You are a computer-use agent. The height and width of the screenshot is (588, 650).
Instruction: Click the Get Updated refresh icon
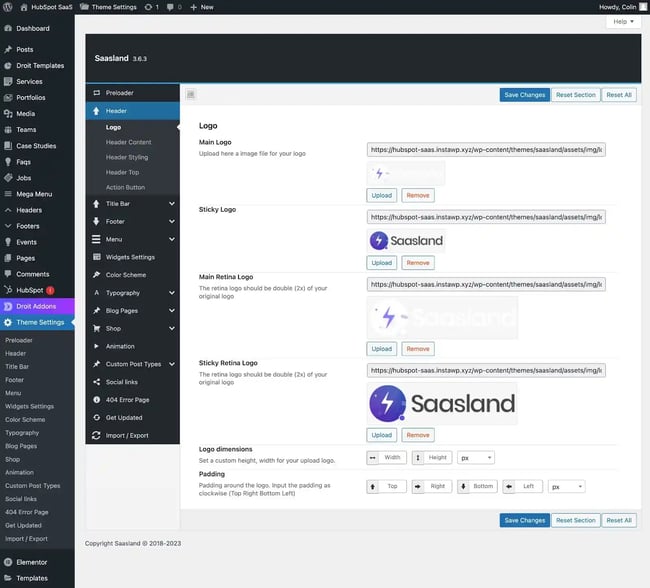[x=97, y=418]
